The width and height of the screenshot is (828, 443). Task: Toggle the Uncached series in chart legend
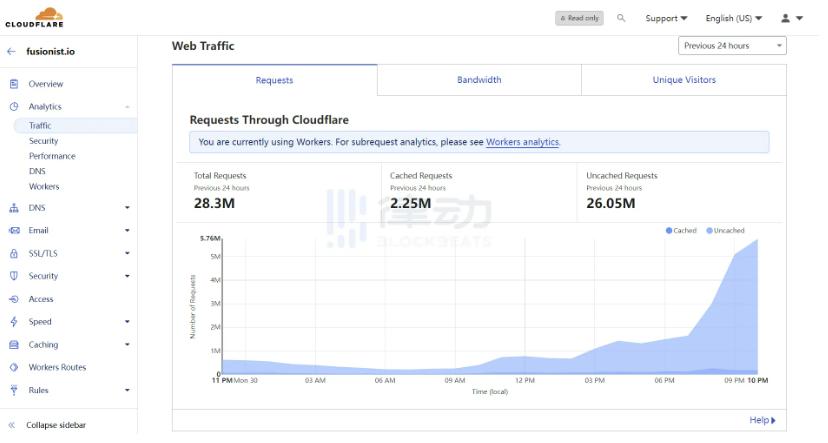(725, 231)
